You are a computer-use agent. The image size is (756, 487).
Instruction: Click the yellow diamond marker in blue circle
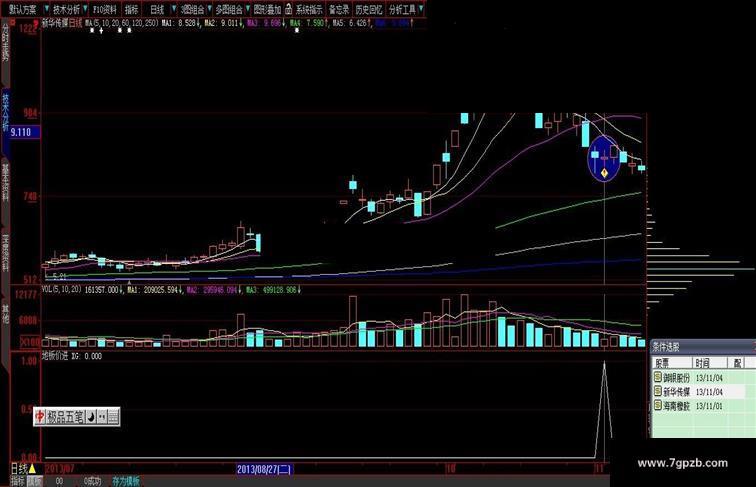click(x=604, y=172)
